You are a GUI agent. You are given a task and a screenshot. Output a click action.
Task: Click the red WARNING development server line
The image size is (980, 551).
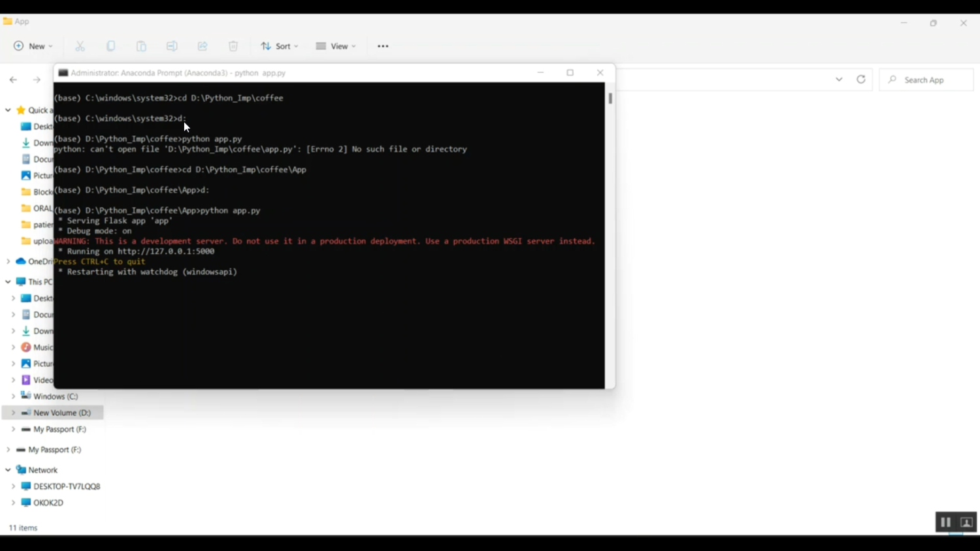click(x=325, y=241)
